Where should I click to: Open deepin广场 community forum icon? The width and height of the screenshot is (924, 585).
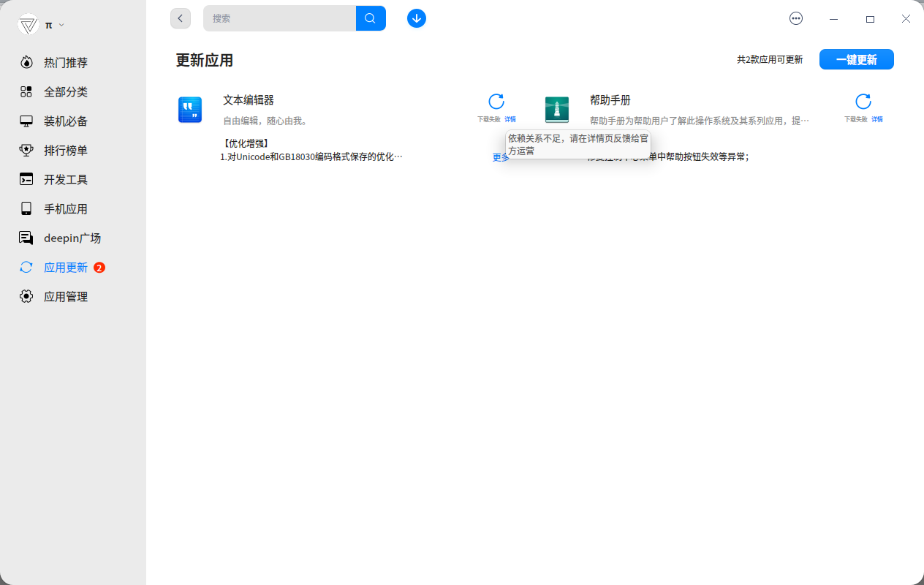26,238
